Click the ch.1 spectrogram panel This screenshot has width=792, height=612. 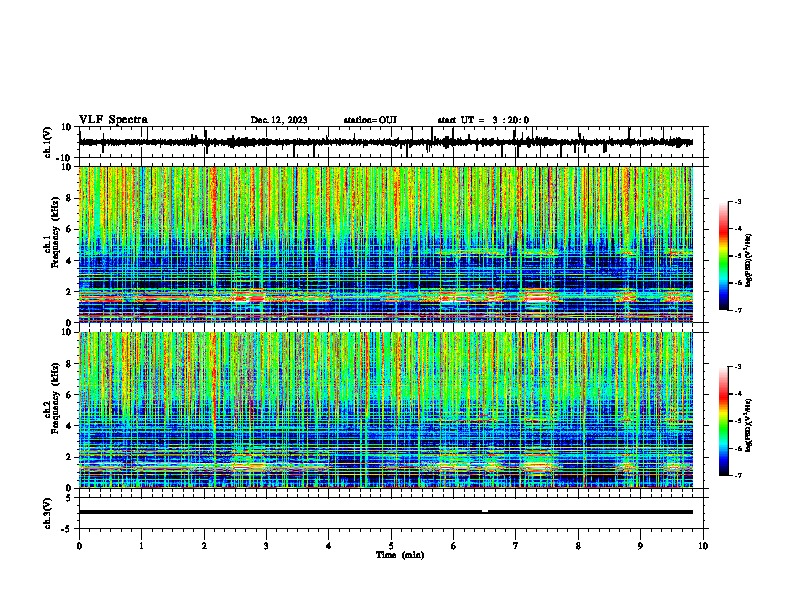[x=385, y=244]
